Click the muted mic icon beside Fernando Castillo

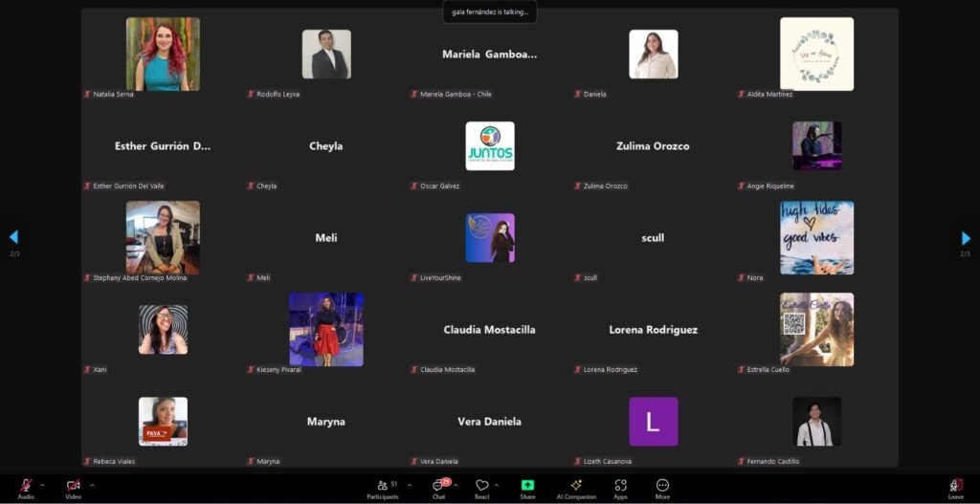pos(742,462)
